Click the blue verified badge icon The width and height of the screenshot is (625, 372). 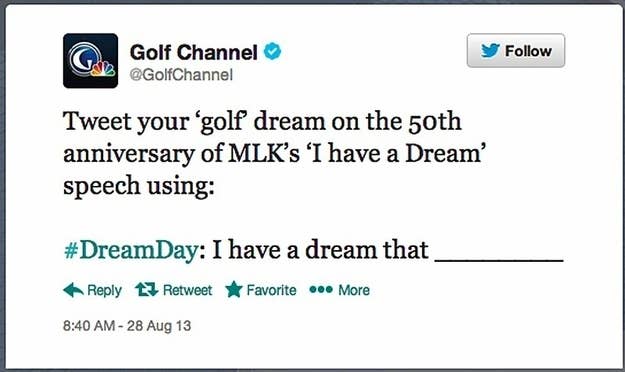pos(273,51)
